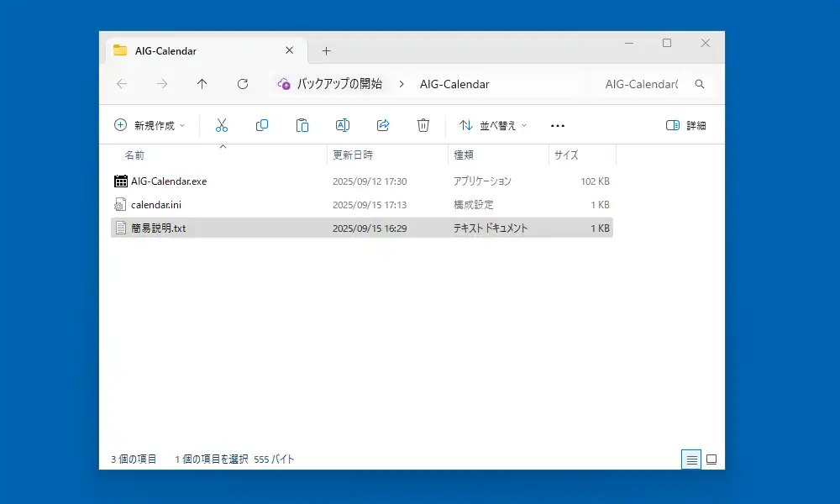The width and height of the screenshot is (840, 504).
Task: Click the type テキスト ドキュメント
Action: click(491, 228)
